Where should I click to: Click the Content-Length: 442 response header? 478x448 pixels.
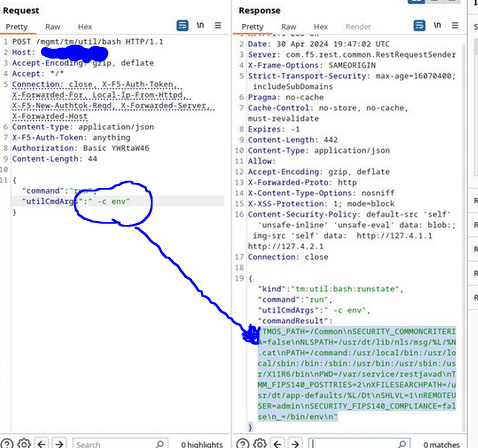coord(293,140)
